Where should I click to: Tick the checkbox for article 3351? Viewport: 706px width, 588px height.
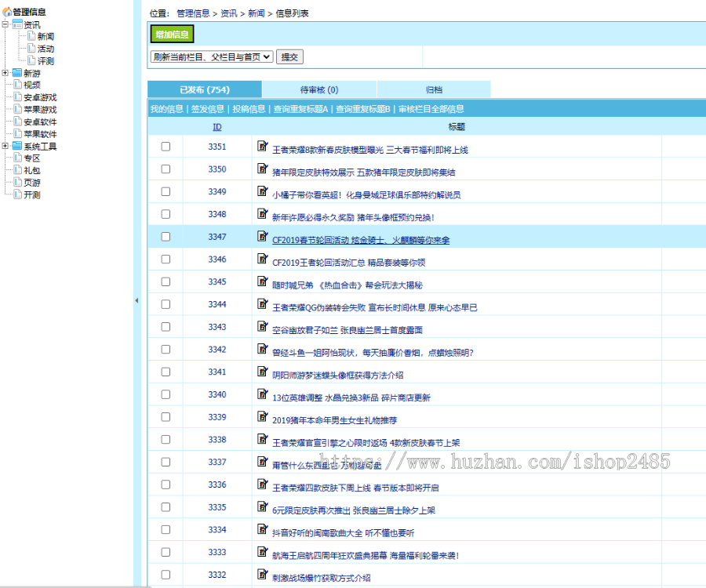pyautogui.click(x=166, y=147)
